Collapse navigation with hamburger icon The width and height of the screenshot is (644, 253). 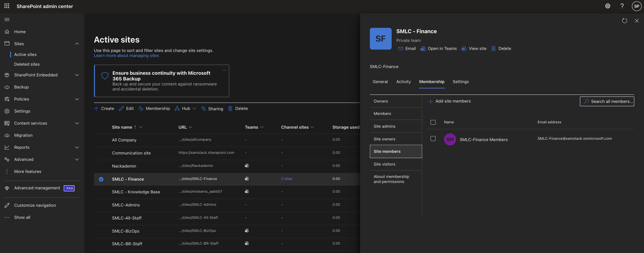pyautogui.click(x=7, y=19)
